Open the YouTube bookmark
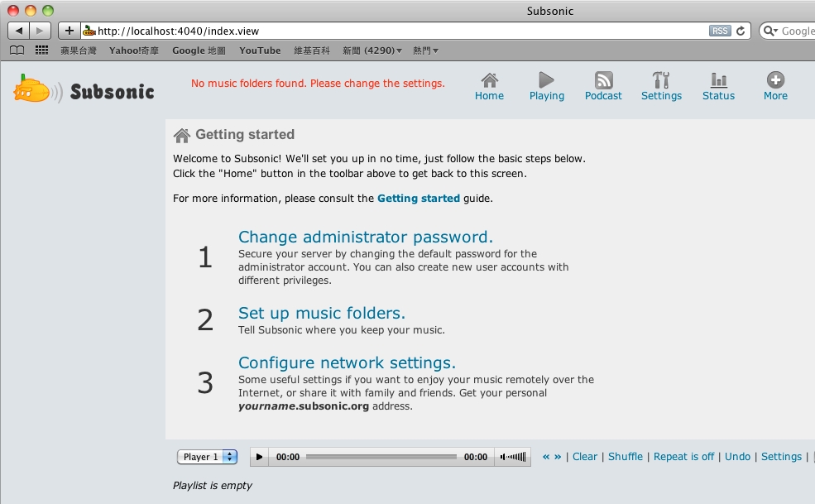 point(260,50)
